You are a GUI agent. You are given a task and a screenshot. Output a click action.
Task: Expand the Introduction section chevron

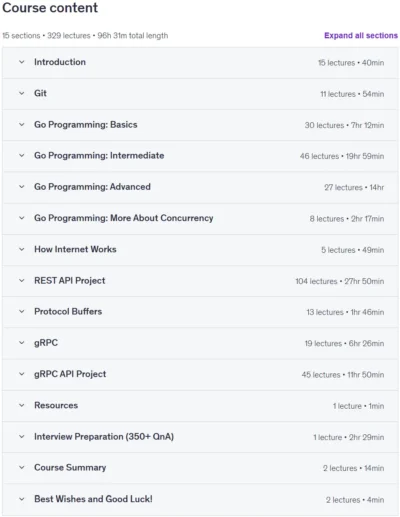(22, 62)
